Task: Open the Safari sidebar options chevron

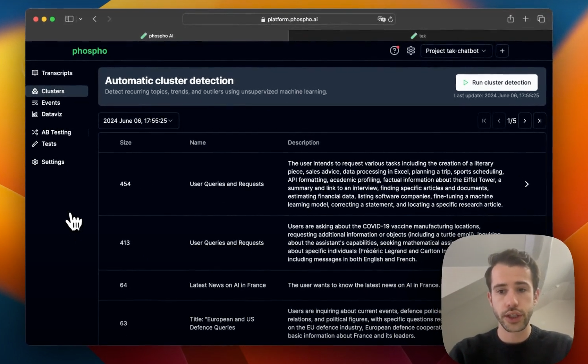Action: tap(80, 19)
